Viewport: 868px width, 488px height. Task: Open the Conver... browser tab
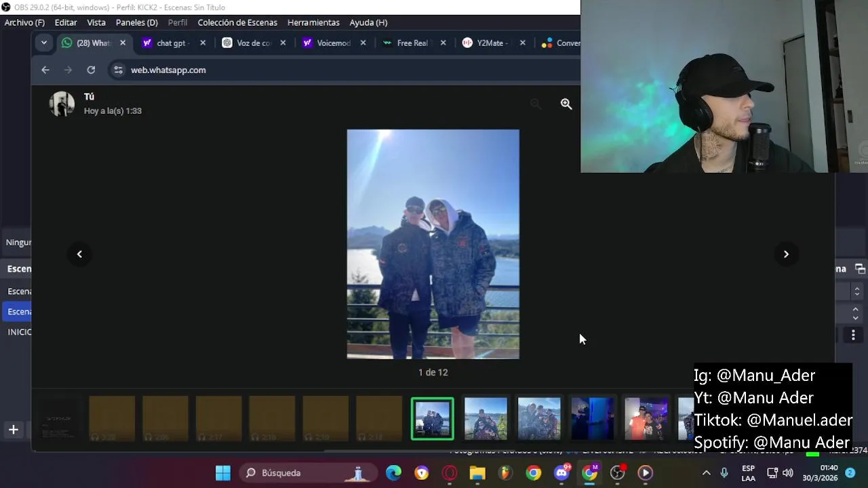(560, 43)
